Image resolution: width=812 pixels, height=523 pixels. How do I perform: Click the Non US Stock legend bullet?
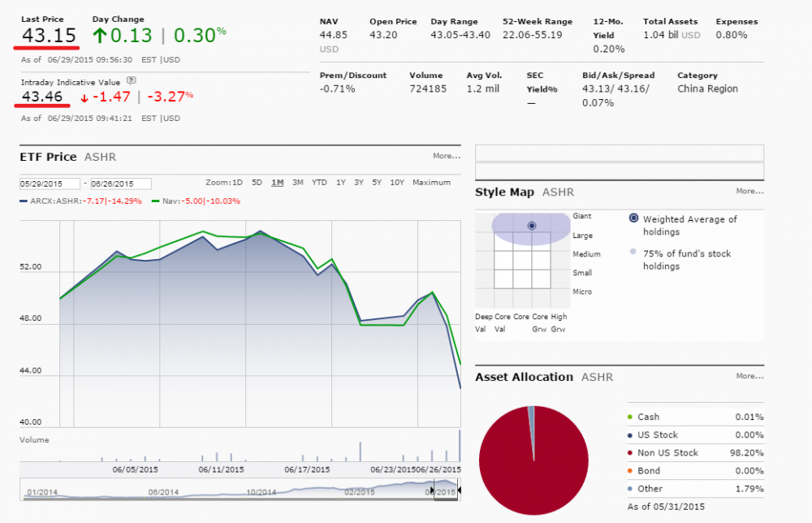coord(631,452)
